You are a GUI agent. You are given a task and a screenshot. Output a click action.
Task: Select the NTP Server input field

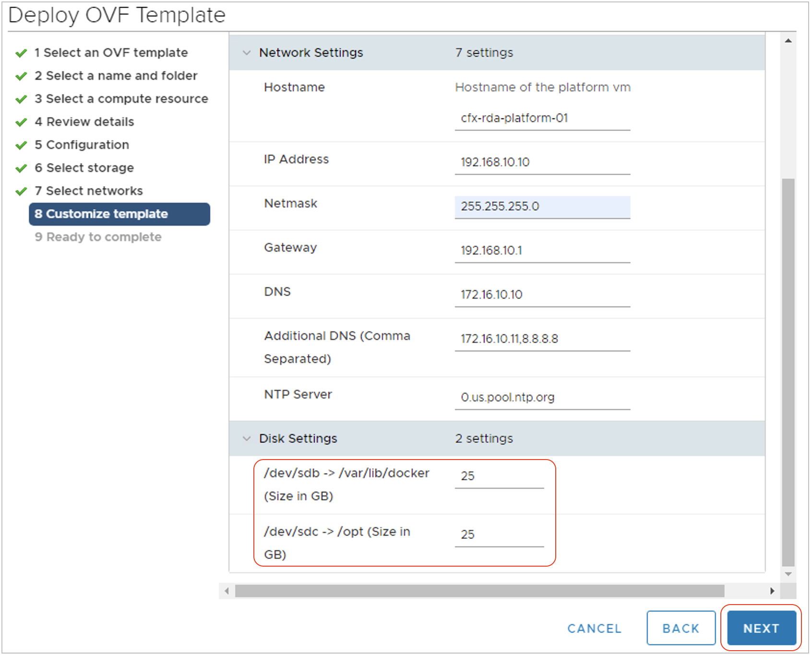point(541,397)
